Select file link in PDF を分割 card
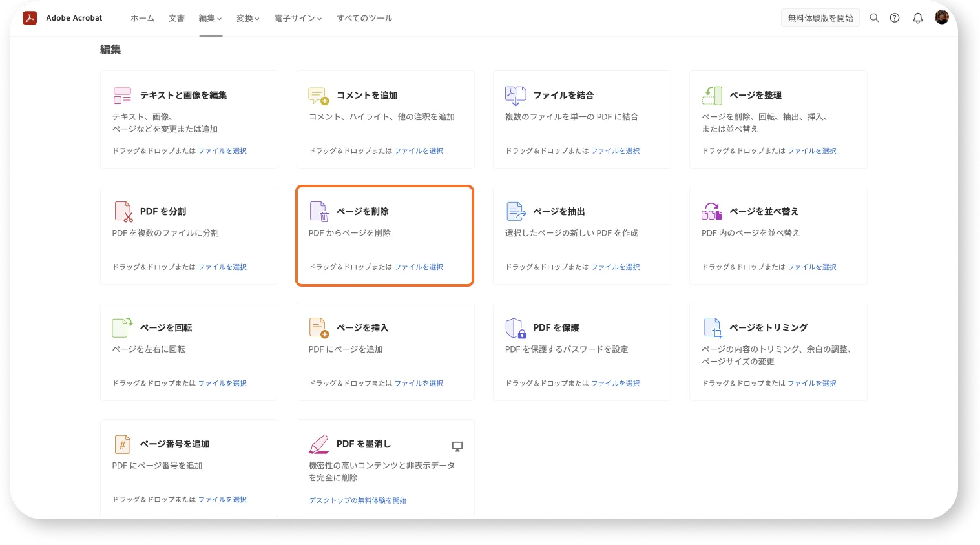The width and height of the screenshot is (980, 545). (222, 267)
